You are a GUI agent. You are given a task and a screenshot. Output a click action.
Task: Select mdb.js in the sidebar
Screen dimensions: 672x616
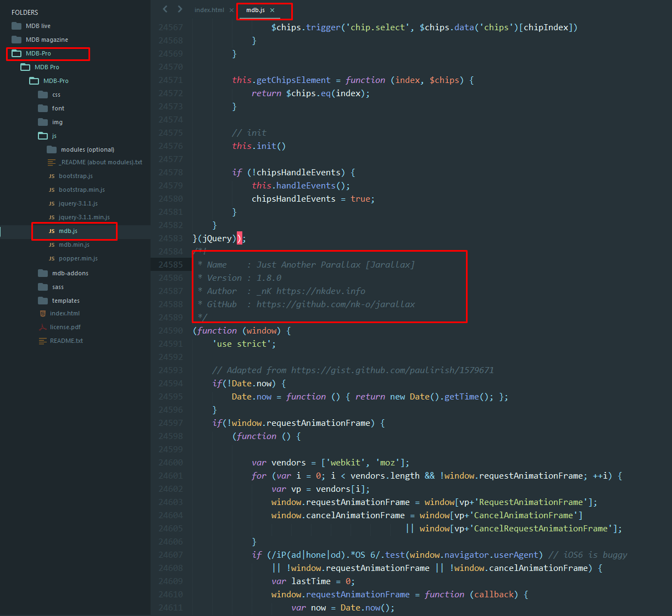pos(68,231)
